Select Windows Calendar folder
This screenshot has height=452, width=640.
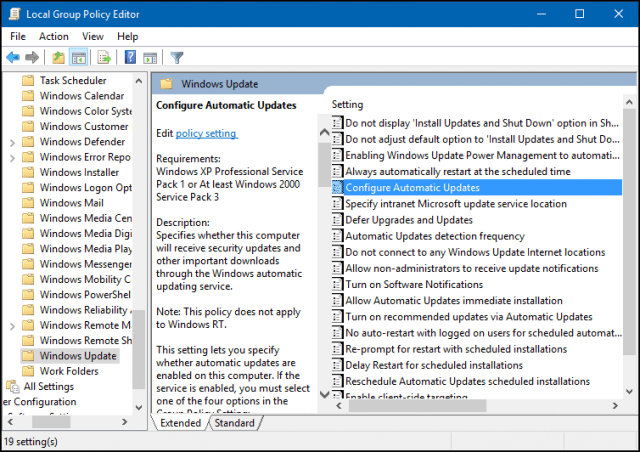pyautogui.click(x=82, y=96)
